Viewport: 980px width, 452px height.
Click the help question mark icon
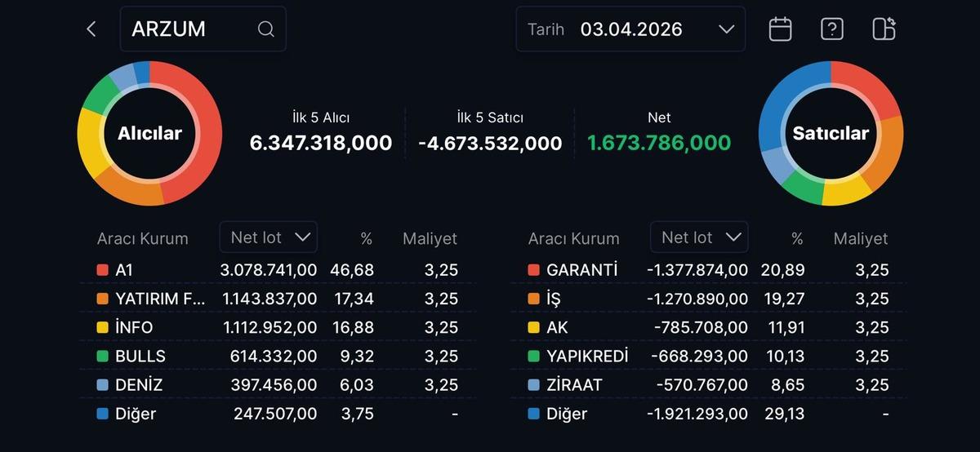(x=831, y=29)
